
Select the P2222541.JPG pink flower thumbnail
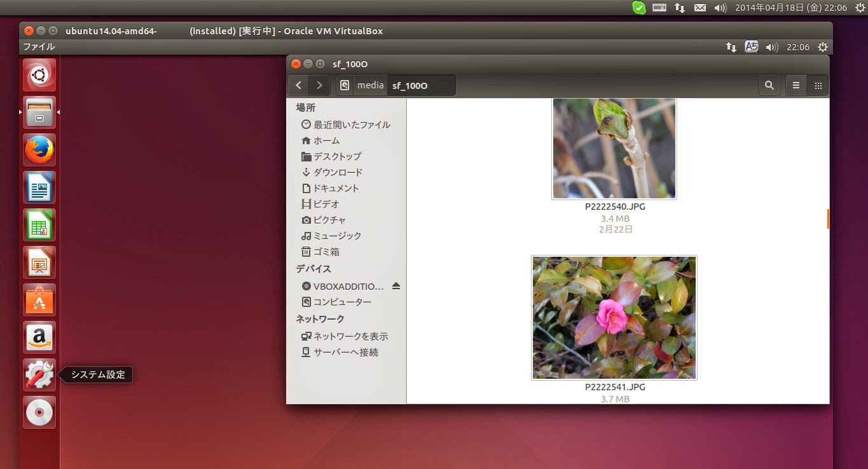[x=614, y=318]
